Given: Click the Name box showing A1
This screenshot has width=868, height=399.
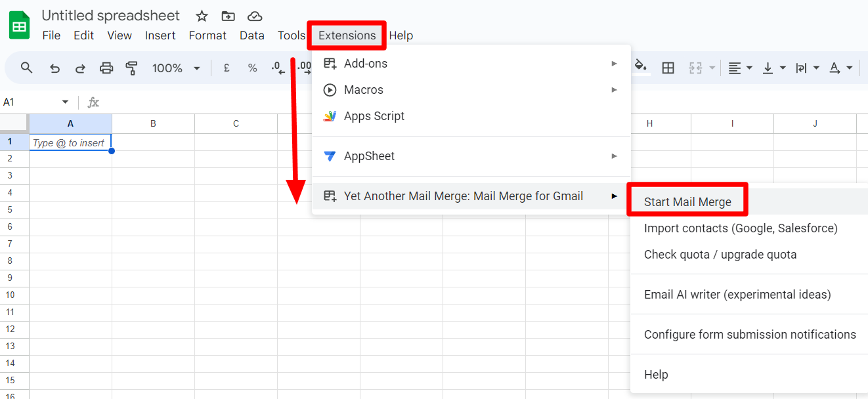Looking at the screenshot, I should click(x=30, y=102).
